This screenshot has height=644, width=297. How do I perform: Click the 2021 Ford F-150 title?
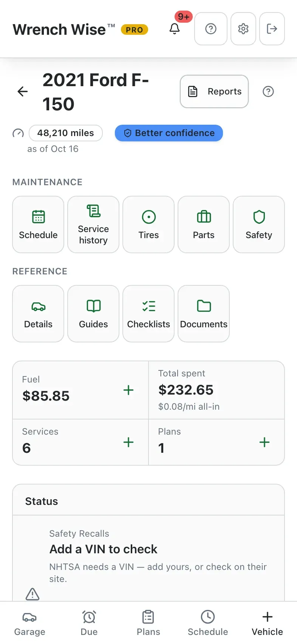tap(96, 92)
